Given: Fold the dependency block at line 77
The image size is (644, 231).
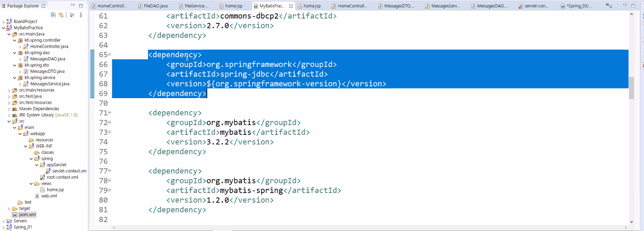Looking at the screenshot, I should pos(110,171).
